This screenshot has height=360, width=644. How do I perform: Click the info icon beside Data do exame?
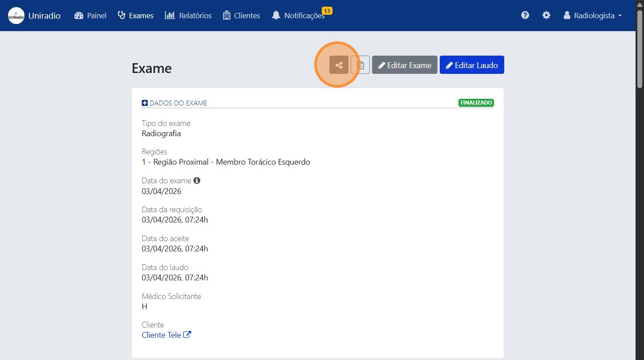pyautogui.click(x=197, y=181)
